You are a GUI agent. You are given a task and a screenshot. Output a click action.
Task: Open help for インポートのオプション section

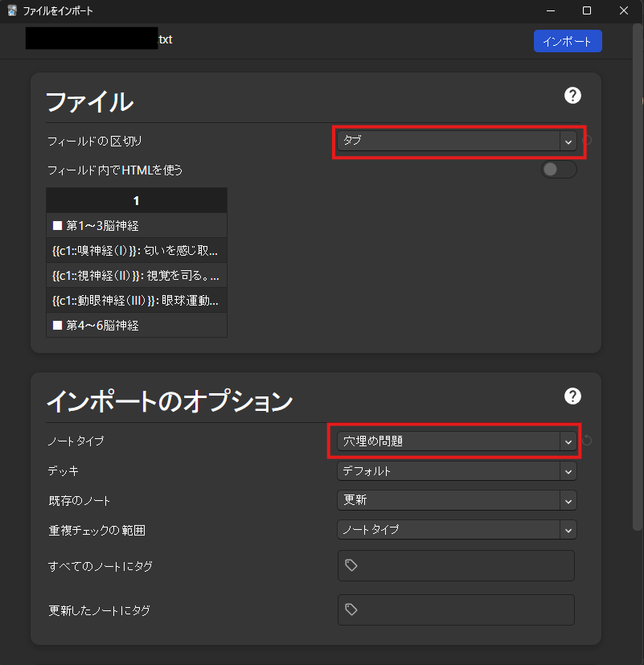(x=572, y=396)
